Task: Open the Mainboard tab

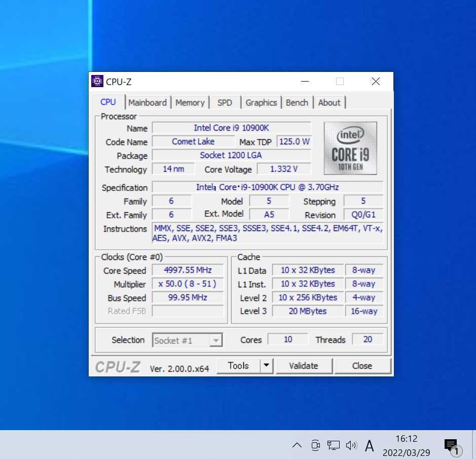Action: [x=148, y=102]
